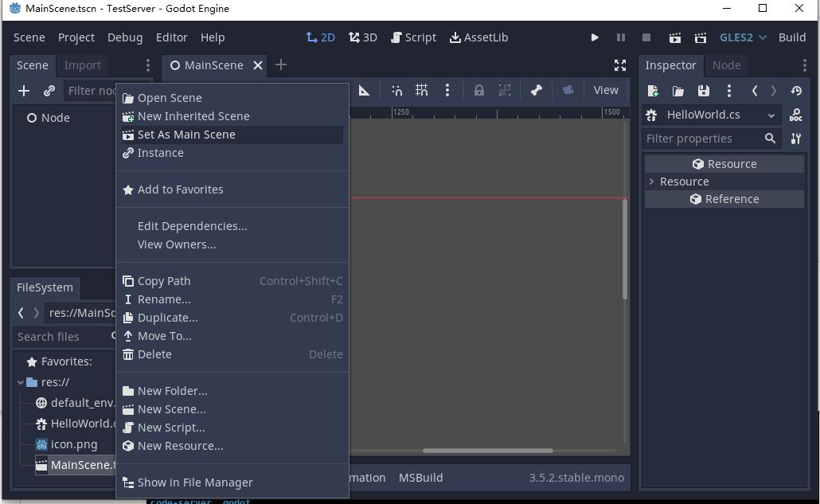820x504 pixels.
Task: Open the HelloWorld.cs object dropdown
Action: point(711,115)
